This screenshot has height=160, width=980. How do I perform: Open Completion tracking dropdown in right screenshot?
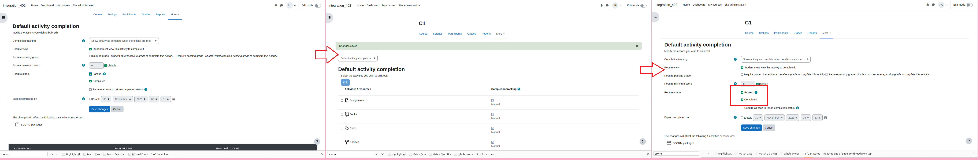pos(776,59)
